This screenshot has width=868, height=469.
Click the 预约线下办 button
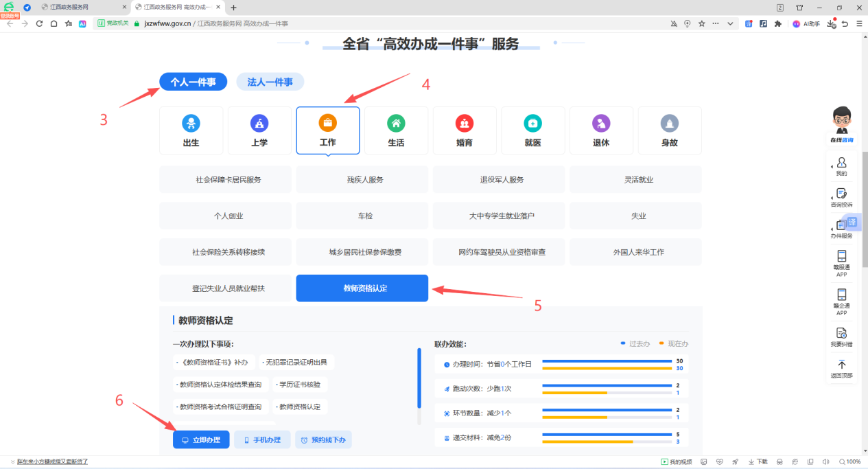tap(322, 439)
